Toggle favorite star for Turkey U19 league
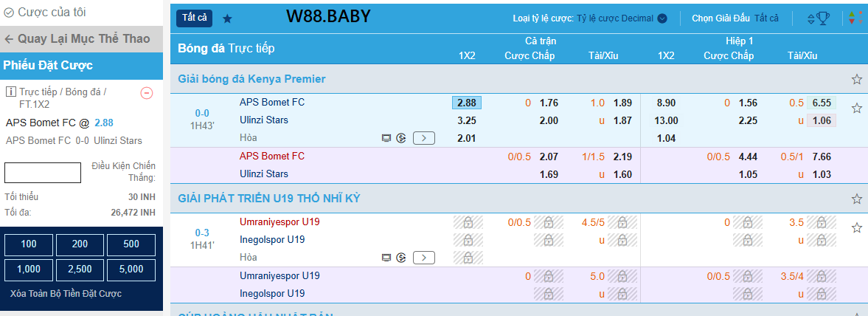The height and width of the screenshot is (316, 868). click(856, 199)
